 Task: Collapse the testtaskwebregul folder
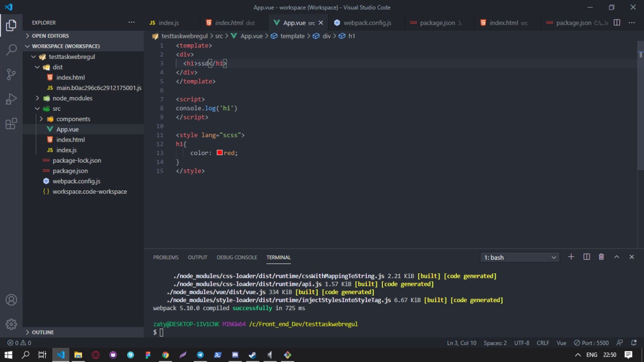pyautogui.click(x=83, y=56)
